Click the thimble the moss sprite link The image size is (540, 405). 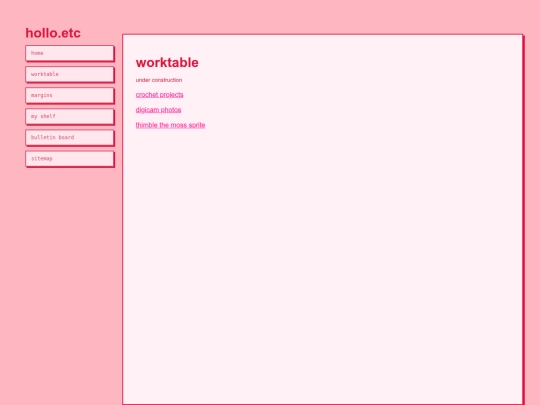coord(170,125)
